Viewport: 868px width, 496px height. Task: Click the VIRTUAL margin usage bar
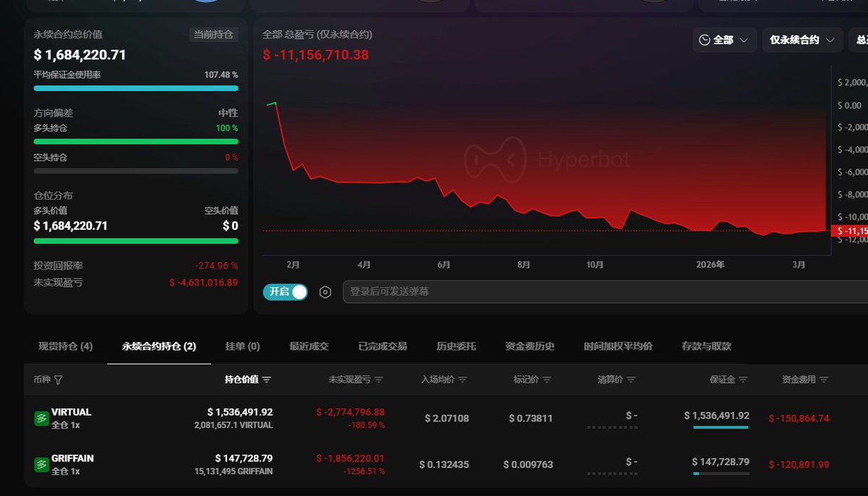(x=721, y=427)
